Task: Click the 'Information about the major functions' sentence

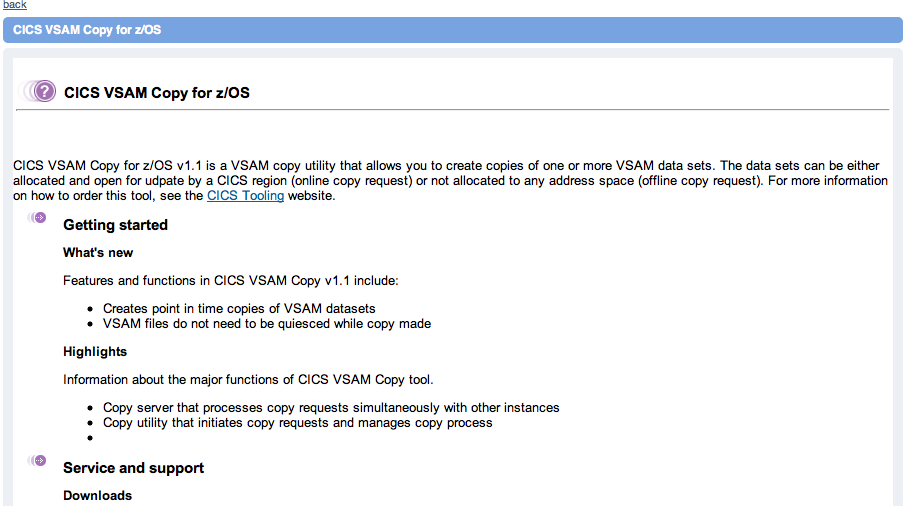Action: pyautogui.click(x=248, y=379)
